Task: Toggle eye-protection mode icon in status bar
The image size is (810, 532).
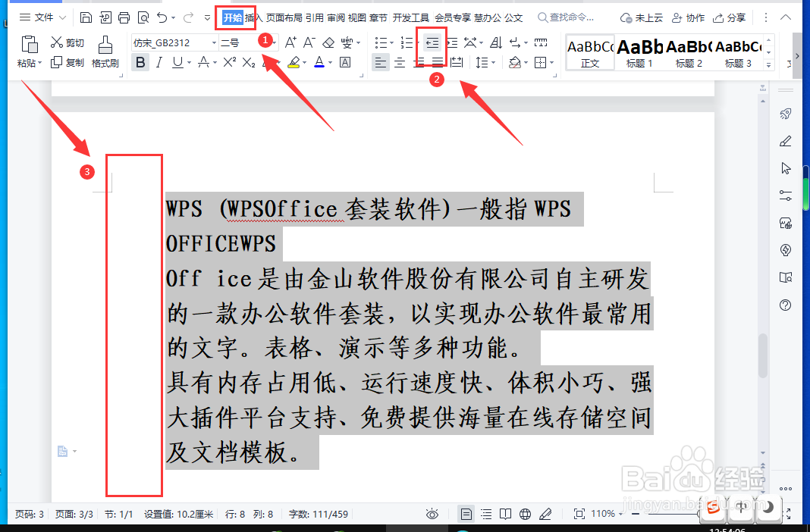Action: pos(432,514)
